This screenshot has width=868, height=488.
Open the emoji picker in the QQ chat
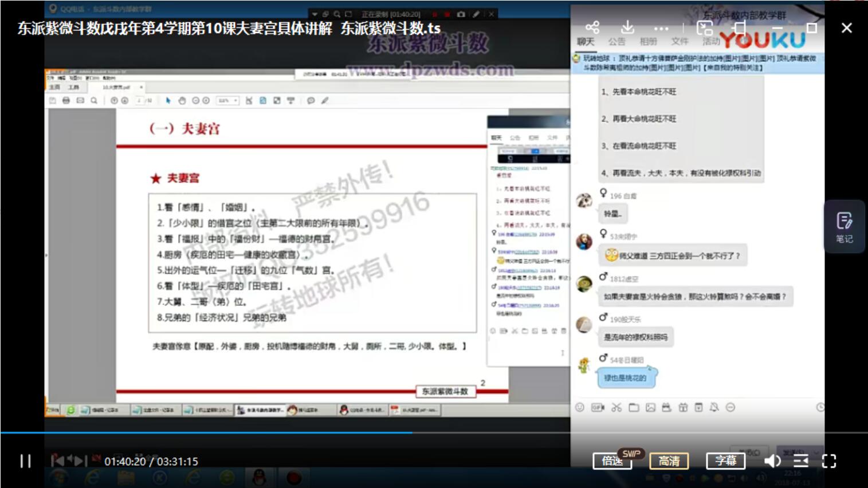580,407
